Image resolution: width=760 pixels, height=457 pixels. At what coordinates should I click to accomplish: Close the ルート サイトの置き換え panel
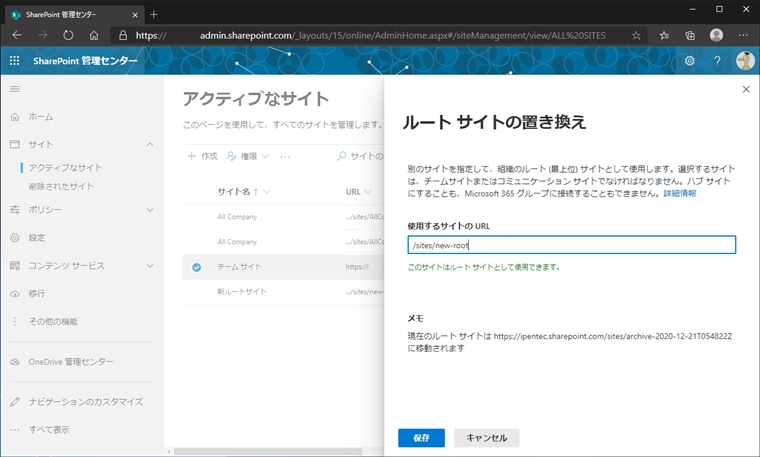coord(746,89)
